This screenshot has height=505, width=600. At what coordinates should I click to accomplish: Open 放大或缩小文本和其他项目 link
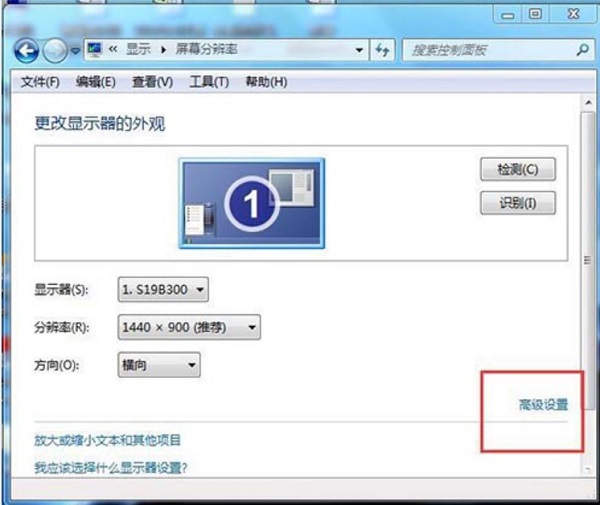coord(107,440)
